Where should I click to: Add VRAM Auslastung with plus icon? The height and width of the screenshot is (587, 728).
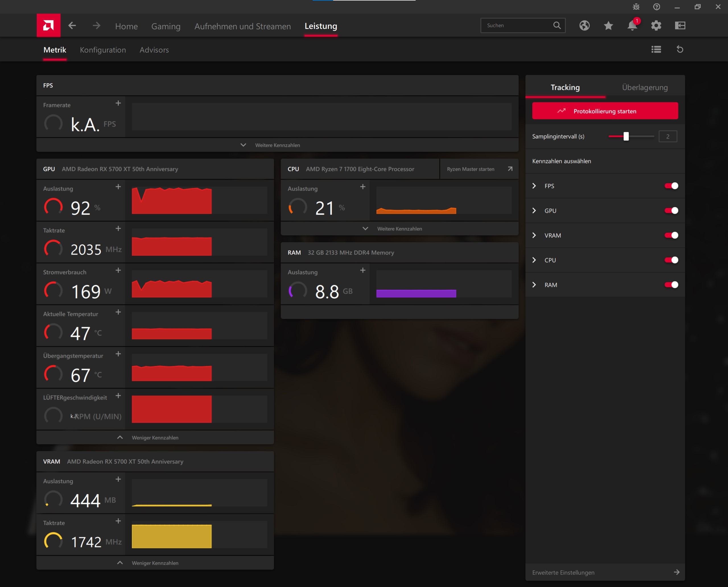118,479
